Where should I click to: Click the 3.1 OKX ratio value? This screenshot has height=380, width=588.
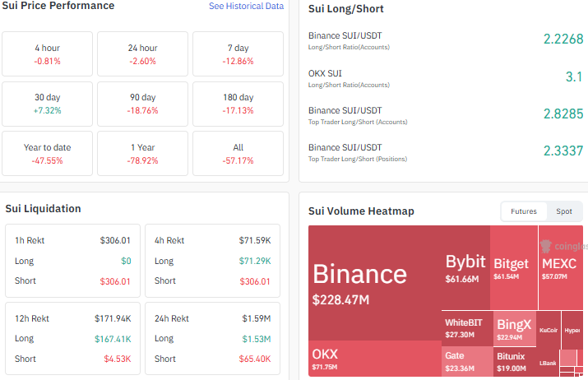tap(574, 76)
